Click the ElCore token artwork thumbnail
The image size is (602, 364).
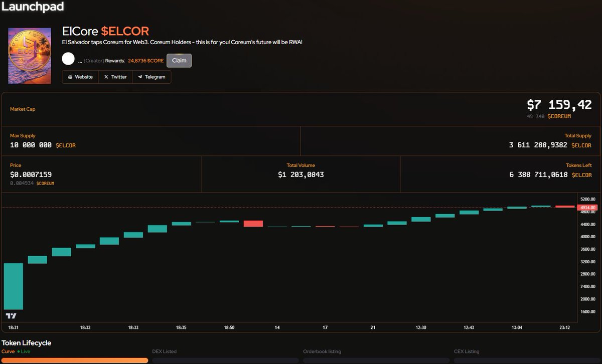click(30, 56)
